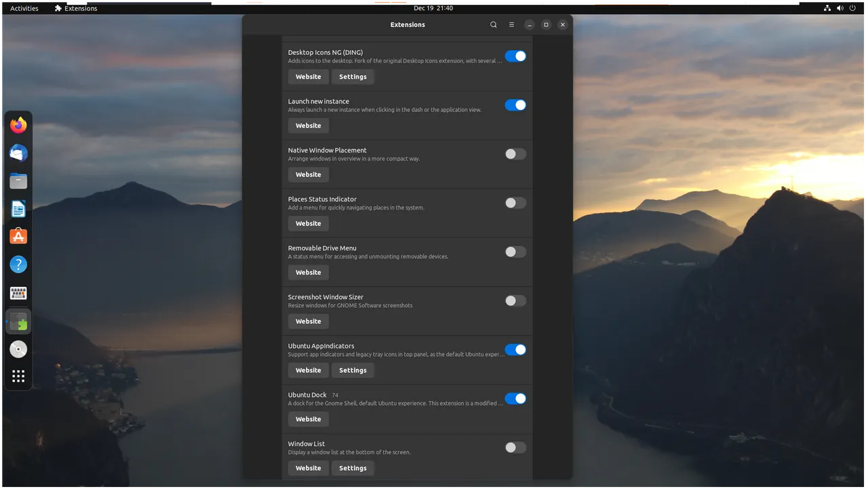Click the Removable Drive Menu title

(322, 248)
